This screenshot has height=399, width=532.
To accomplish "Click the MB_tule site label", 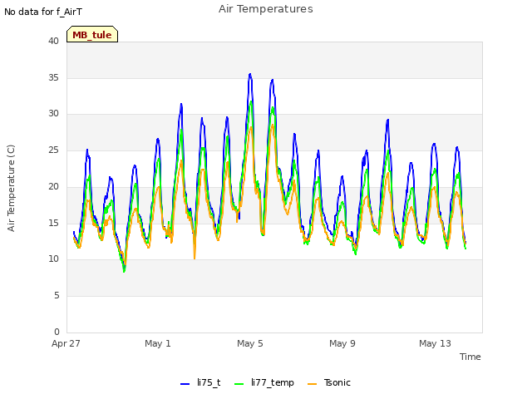I will click(x=92, y=34).
